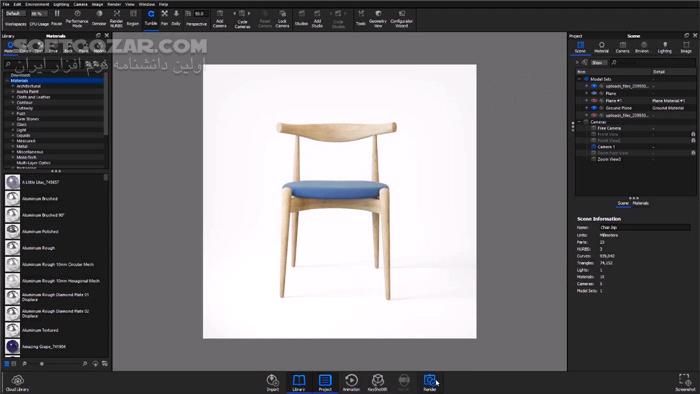
Task: Expand the Metal materials category
Action: [x=13, y=146]
